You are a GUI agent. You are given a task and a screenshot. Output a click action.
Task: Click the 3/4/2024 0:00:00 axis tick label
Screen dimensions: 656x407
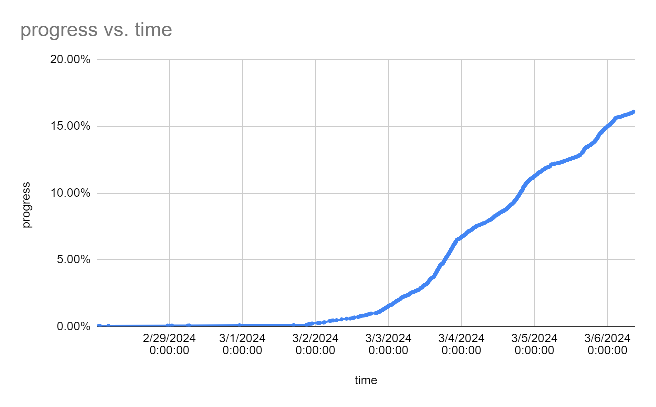click(x=461, y=344)
